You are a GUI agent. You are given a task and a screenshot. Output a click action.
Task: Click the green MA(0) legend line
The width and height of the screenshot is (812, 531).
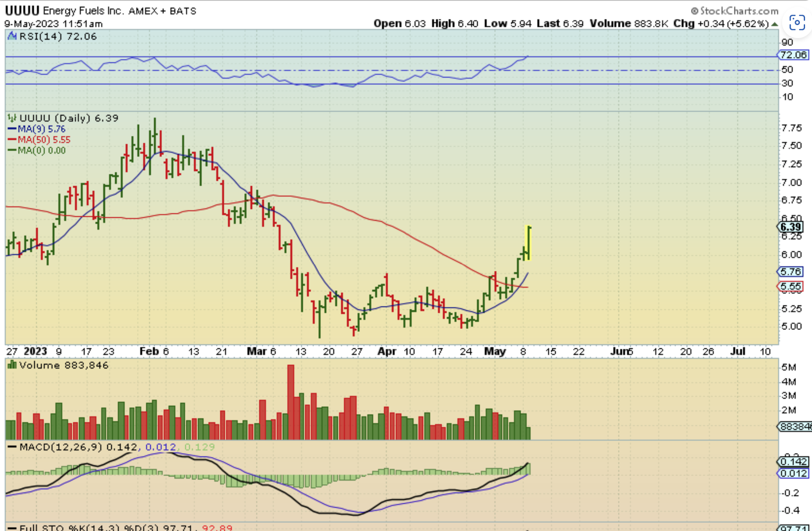(12, 151)
